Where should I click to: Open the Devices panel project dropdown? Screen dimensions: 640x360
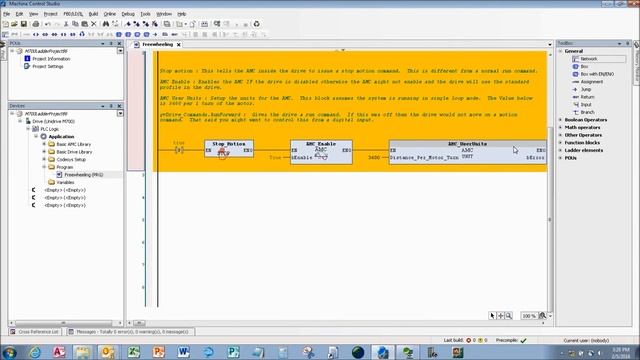[120, 113]
